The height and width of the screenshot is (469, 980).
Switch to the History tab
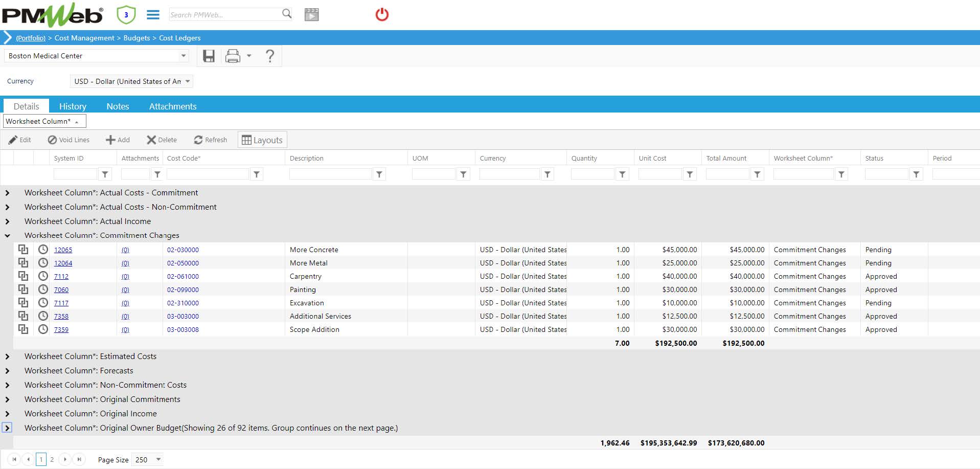click(x=73, y=106)
